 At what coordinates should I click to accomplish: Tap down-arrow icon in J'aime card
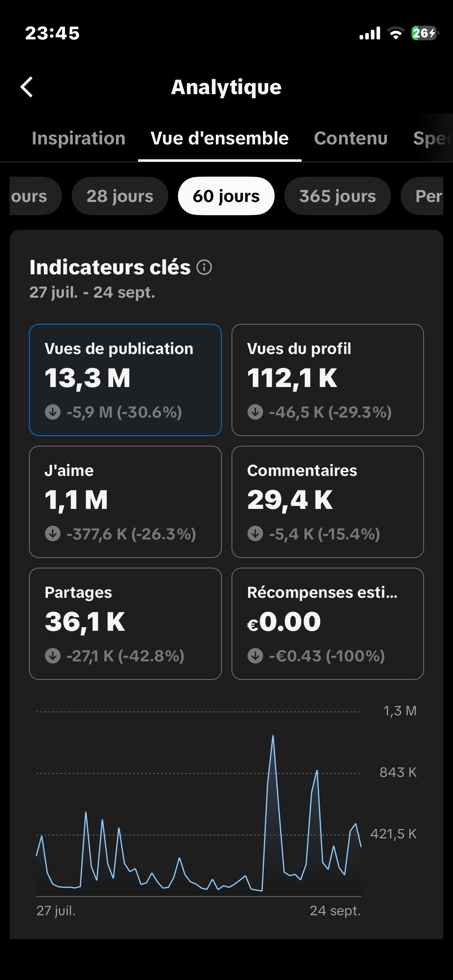(x=53, y=534)
